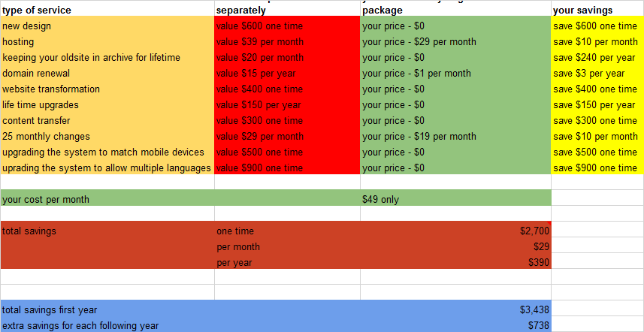
Task: Select the '$2,700' one time savings cell
Action: pos(455,231)
